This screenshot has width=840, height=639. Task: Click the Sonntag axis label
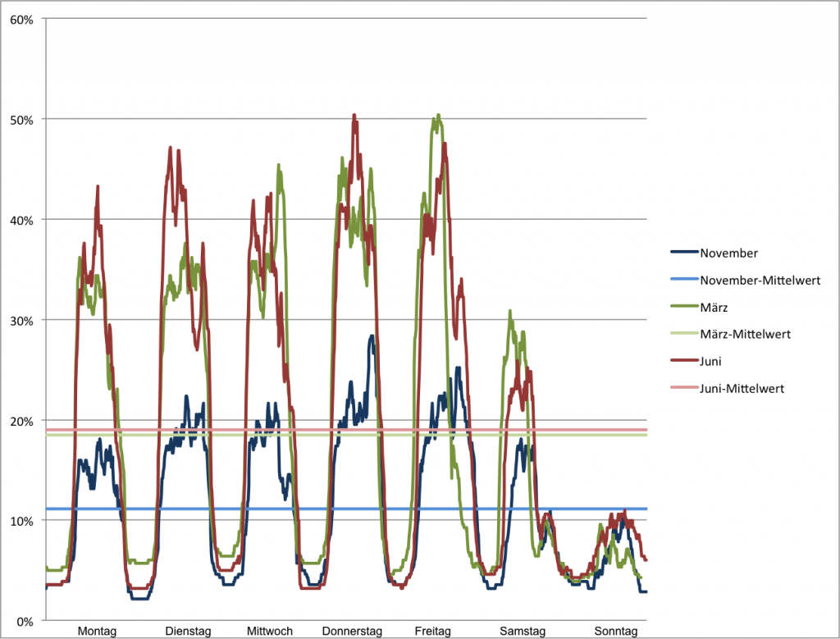[x=615, y=631]
